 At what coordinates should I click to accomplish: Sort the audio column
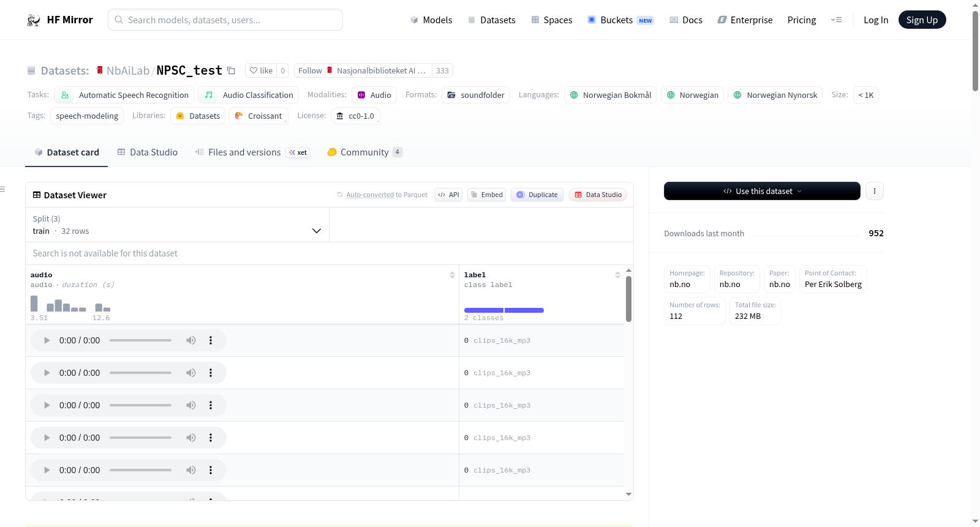tap(452, 275)
